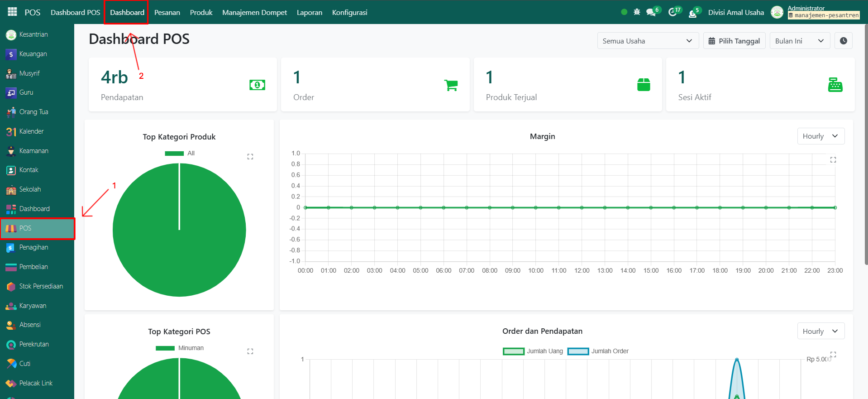Open the Manajemen Dompet menu
This screenshot has height=399, width=868.
point(254,12)
